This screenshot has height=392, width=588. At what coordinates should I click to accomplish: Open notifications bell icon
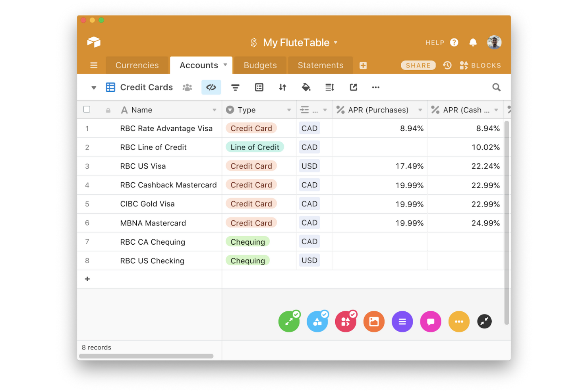pos(473,42)
